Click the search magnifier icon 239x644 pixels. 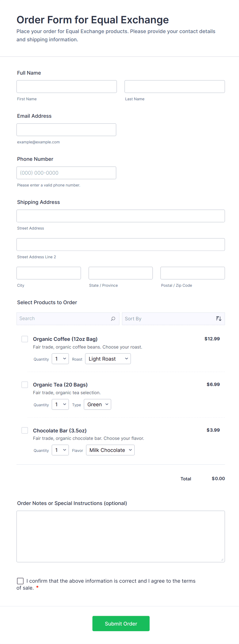coord(113,319)
